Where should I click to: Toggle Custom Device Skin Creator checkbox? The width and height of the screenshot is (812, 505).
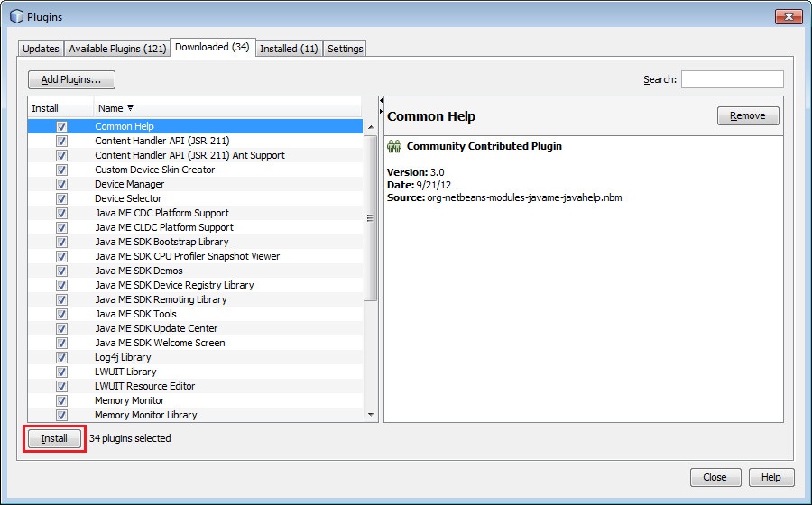click(61, 170)
